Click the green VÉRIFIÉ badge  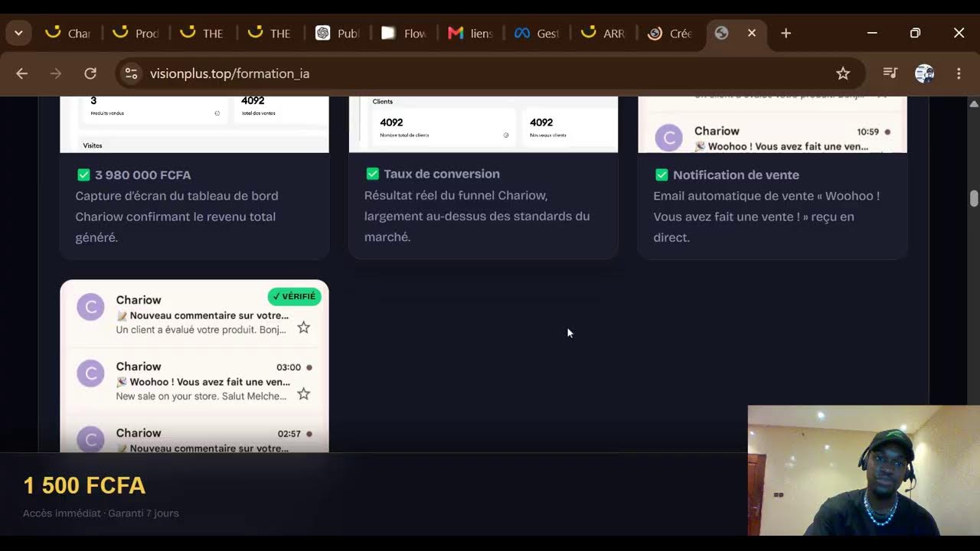click(294, 296)
